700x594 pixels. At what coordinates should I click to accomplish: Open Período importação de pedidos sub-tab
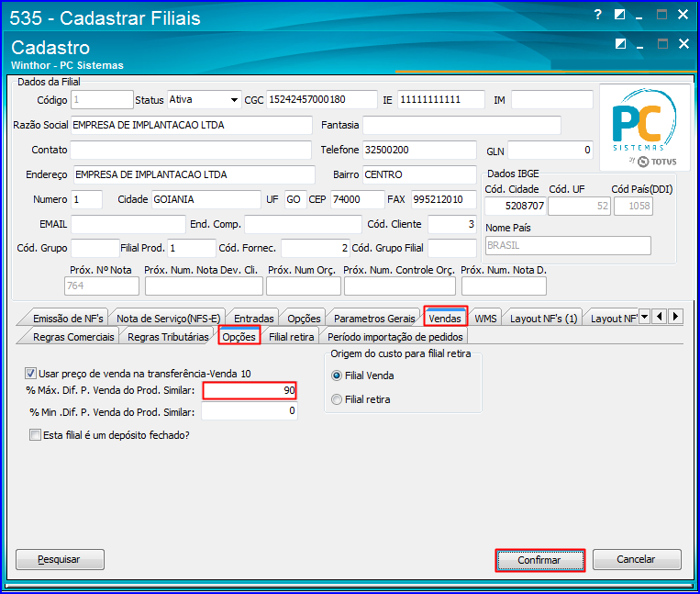[x=395, y=337]
